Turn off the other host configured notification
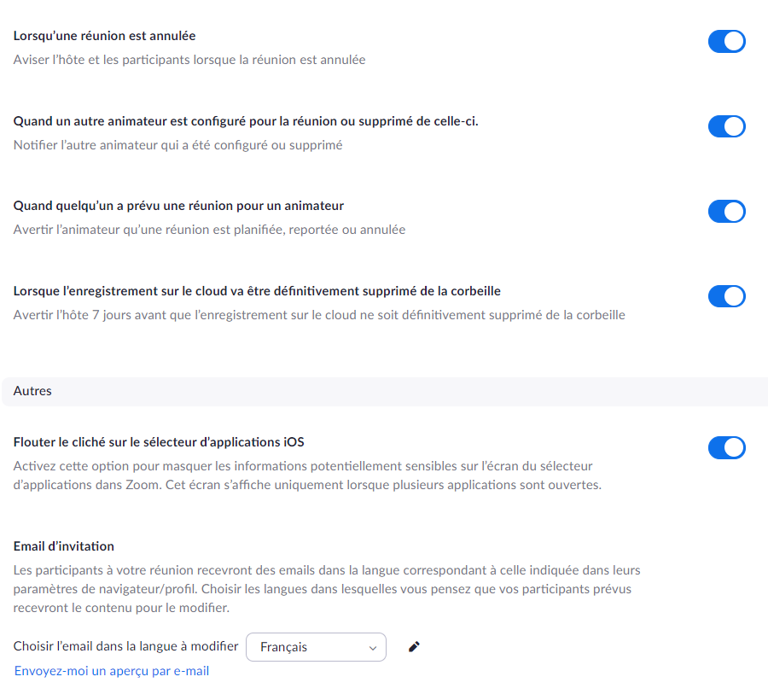768x700 pixels. 726,126
